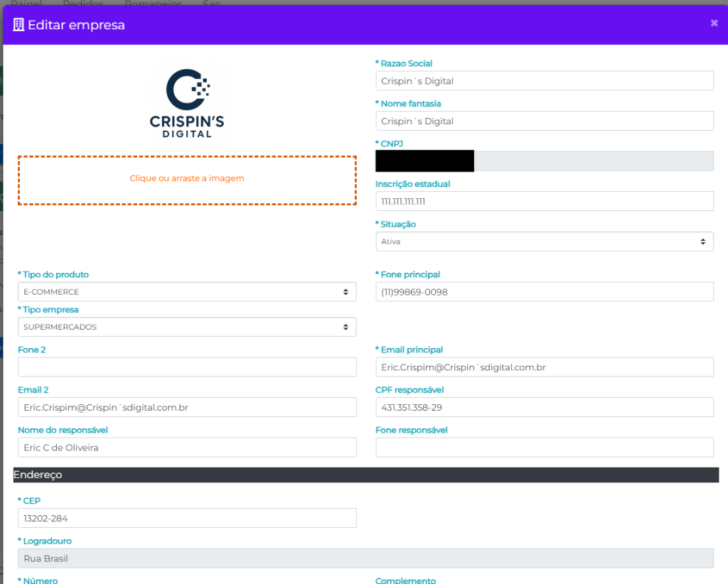
Task: Click the image upload drop area
Action: coord(187,180)
